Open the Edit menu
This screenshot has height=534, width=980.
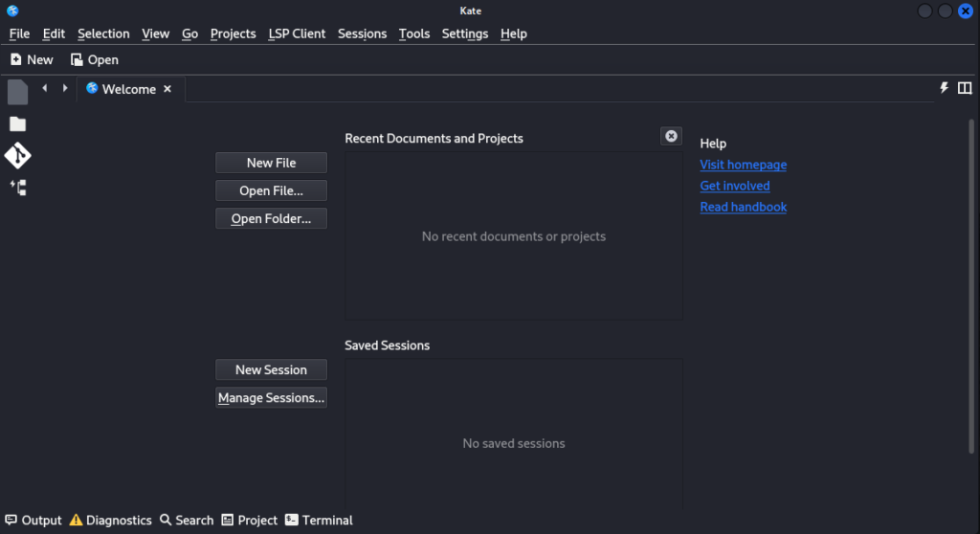click(x=54, y=33)
